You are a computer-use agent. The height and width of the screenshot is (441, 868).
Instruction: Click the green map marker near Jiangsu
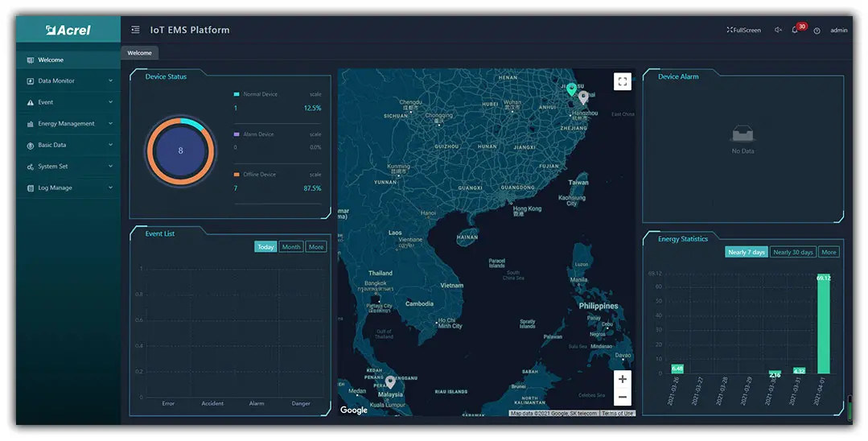[571, 89]
